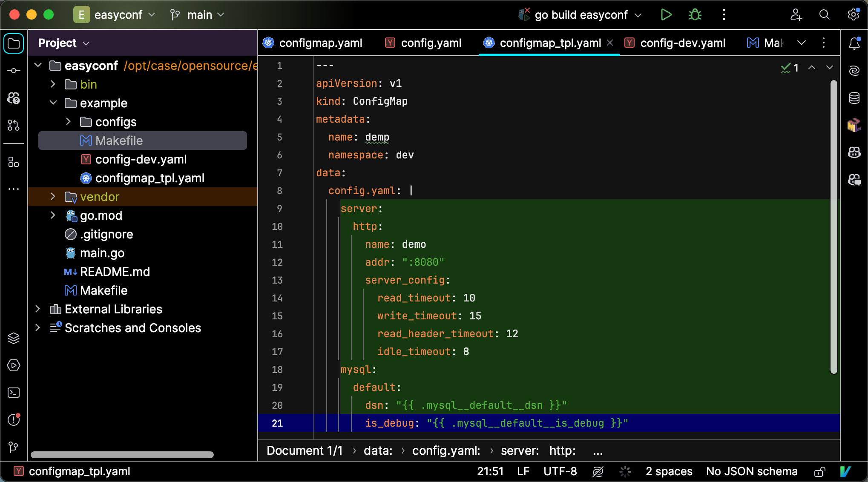Toggle the read-only lock in status bar
868x482 pixels.
tap(819, 471)
